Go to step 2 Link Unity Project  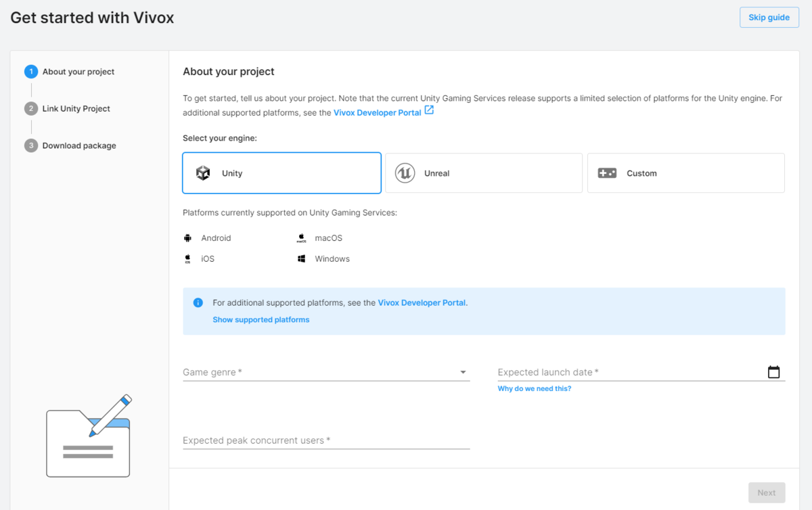coord(76,109)
